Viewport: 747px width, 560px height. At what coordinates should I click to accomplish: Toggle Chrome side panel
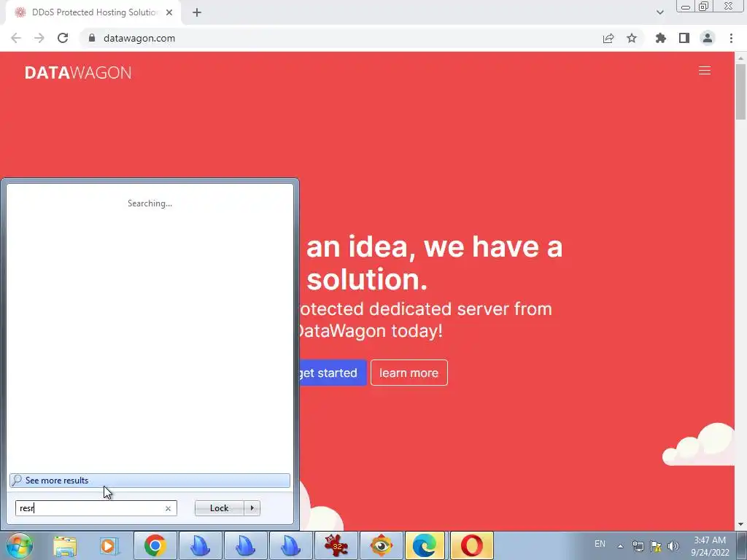[684, 38]
